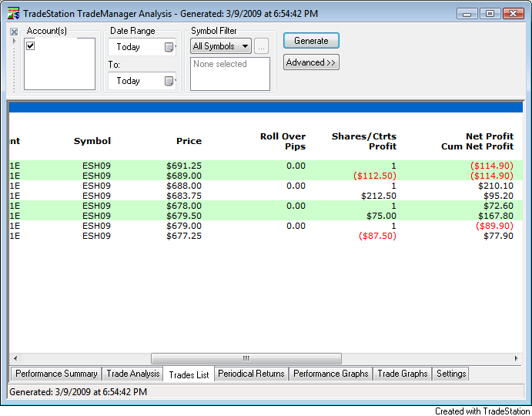Open calendar for the start date field
This screenshot has width=532, height=416.
coord(169,47)
